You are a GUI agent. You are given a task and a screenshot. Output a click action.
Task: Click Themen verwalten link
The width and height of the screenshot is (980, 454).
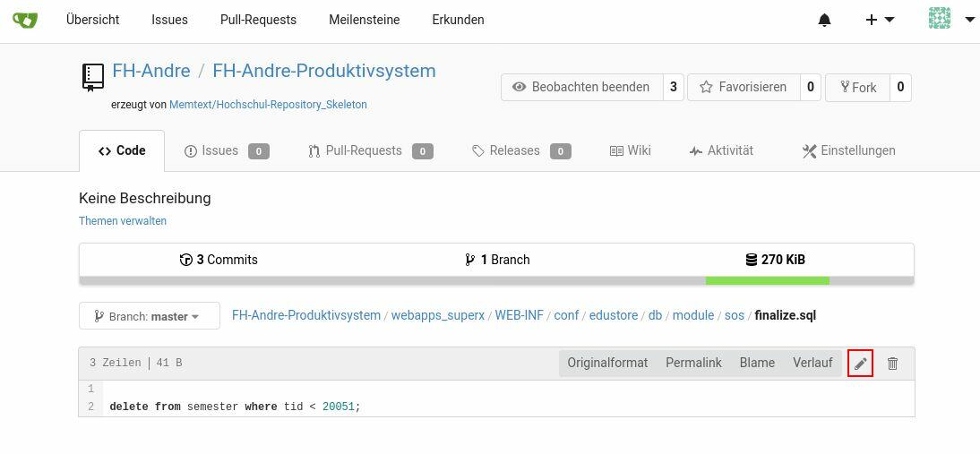[123, 220]
